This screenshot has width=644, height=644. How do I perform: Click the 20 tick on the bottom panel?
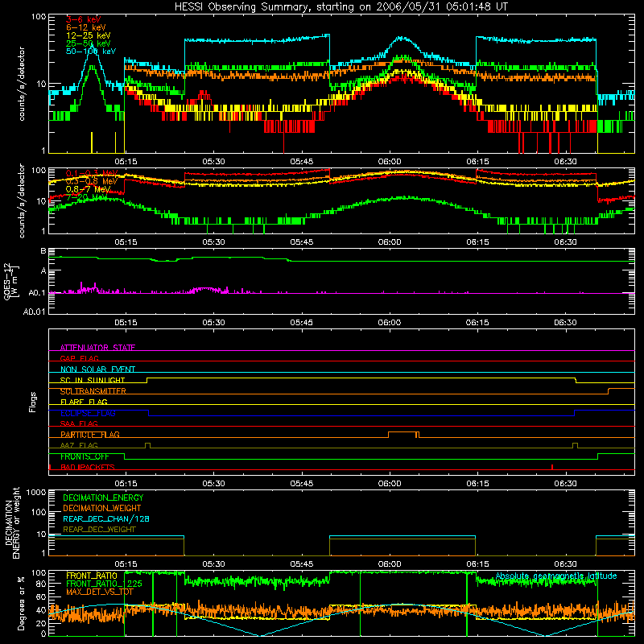pos(41,623)
